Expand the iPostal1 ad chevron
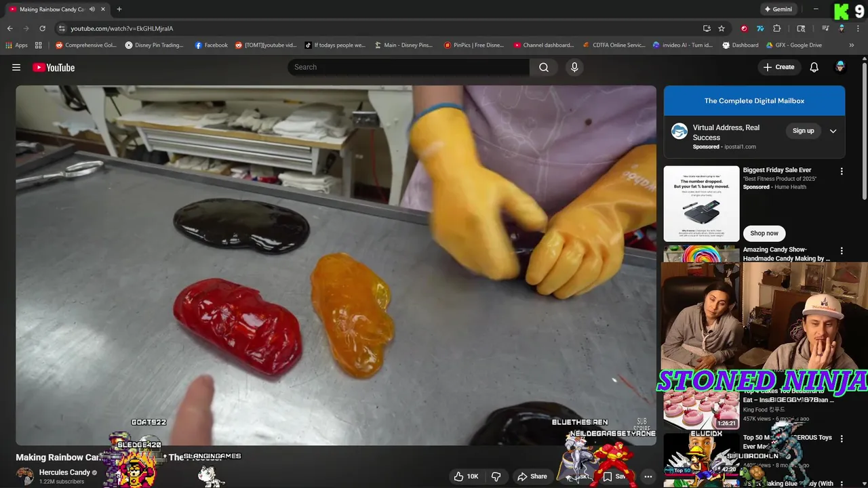This screenshot has height=488, width=868. tap(833, 131)
